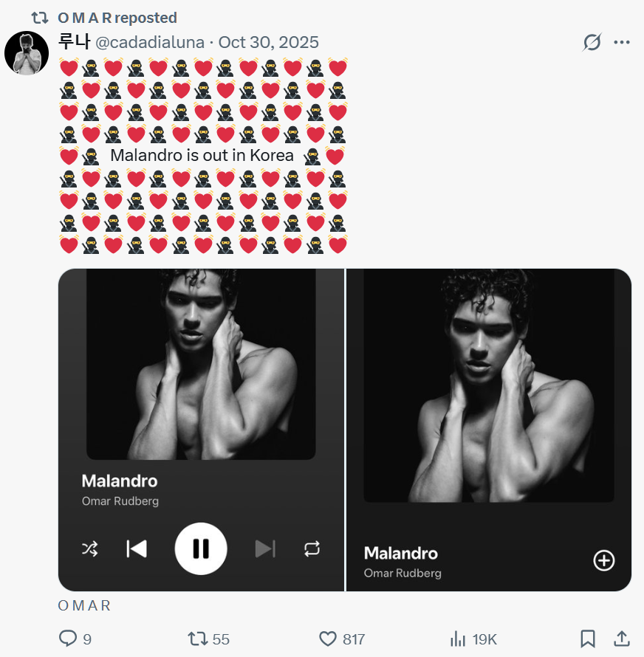This screenshot has width=644, height=657.
Task: Click the repeat loop icon in the player
Action: pos(312,548)
